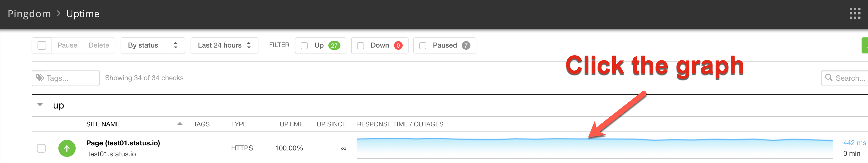868x163 pixels.
Task: Sort by SITE NAME column header
Action: point(103,124)
